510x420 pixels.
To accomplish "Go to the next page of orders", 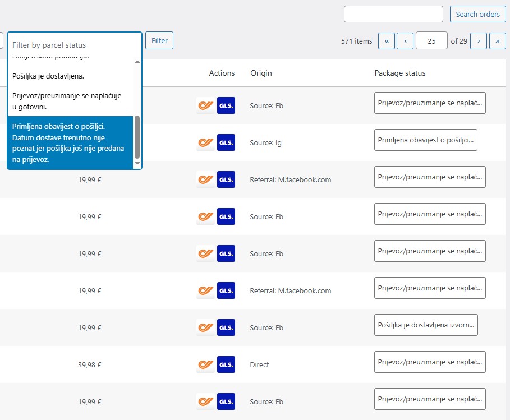I will pos(479,41).
